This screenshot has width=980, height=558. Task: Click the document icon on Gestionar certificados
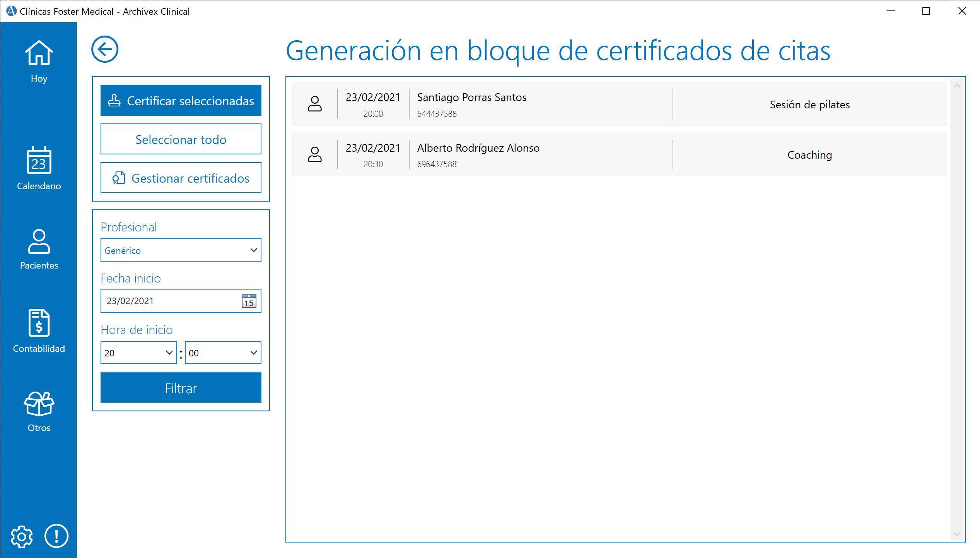coord(118,178)
